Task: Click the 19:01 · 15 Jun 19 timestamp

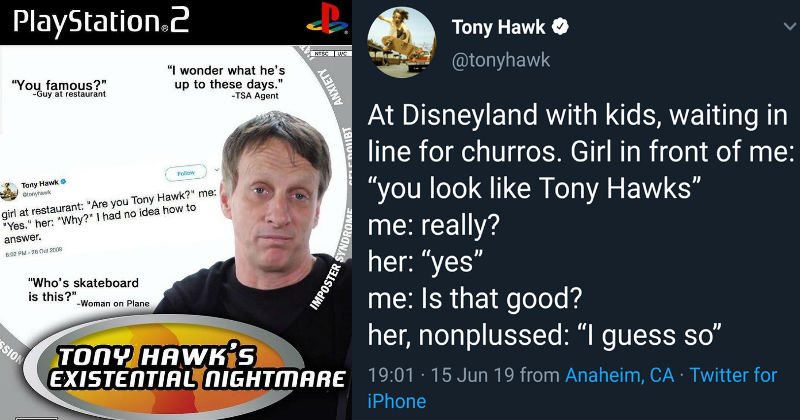Action: tap(441, 376)
